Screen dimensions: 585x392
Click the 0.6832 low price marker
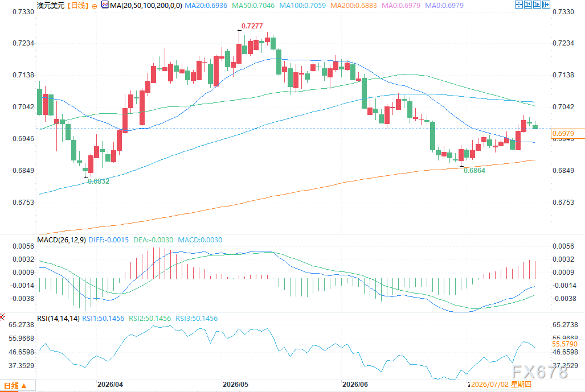pos(99,181)
